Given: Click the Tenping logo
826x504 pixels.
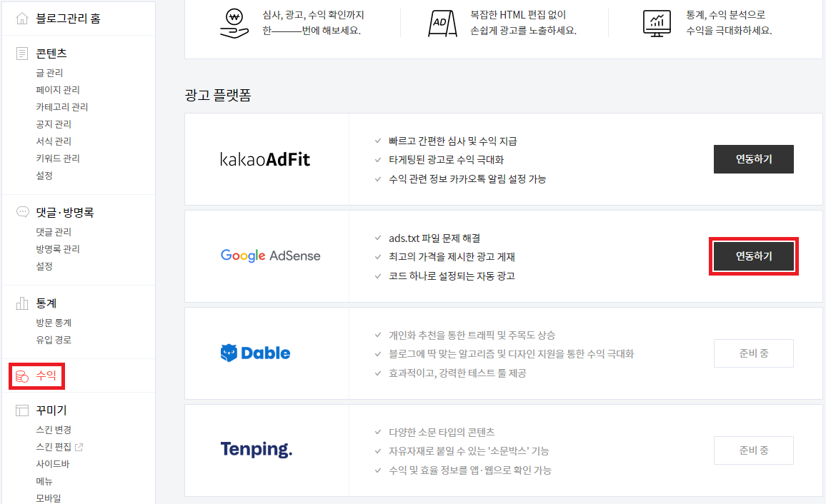Looking at the screenshot, I should pyautogui.click(x=256, y=449).
